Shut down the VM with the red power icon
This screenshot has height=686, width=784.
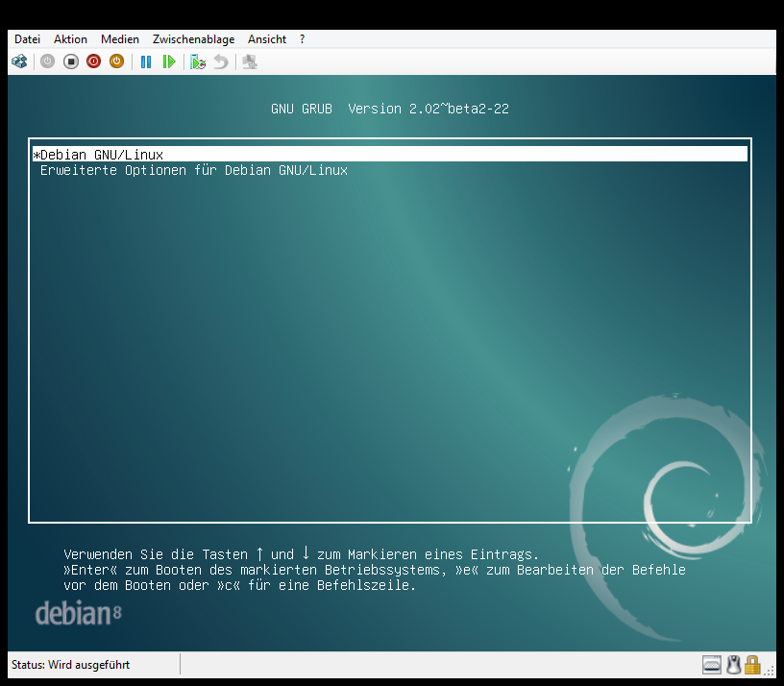coord(93,62)
